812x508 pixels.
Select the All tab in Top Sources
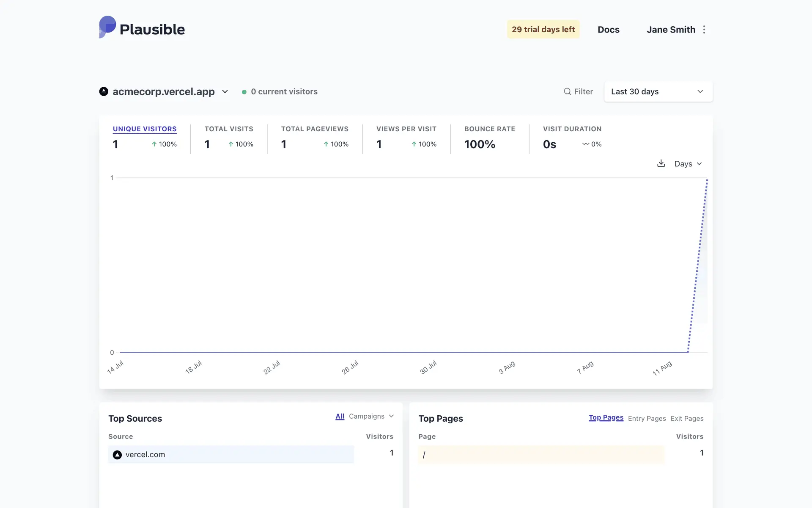tap(340, 416)
